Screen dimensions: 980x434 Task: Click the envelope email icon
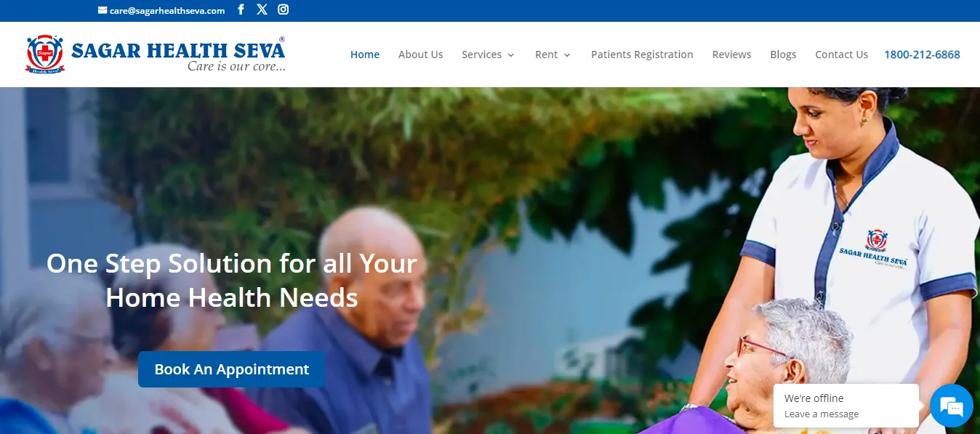[103, 10]
